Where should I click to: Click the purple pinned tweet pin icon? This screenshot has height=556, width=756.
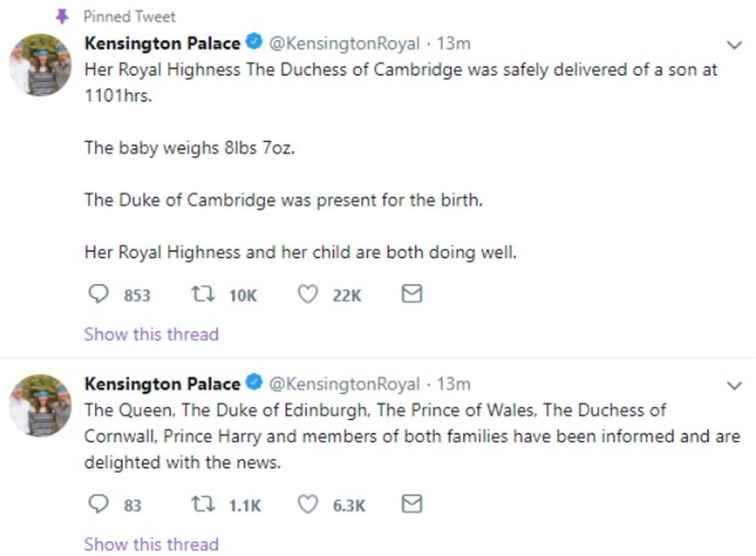click(63, 16)
